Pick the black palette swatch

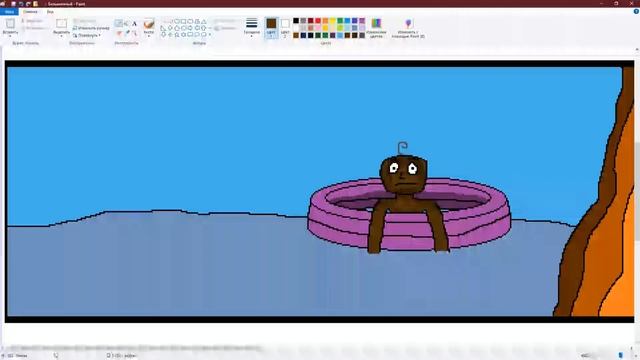click(296, 21)
